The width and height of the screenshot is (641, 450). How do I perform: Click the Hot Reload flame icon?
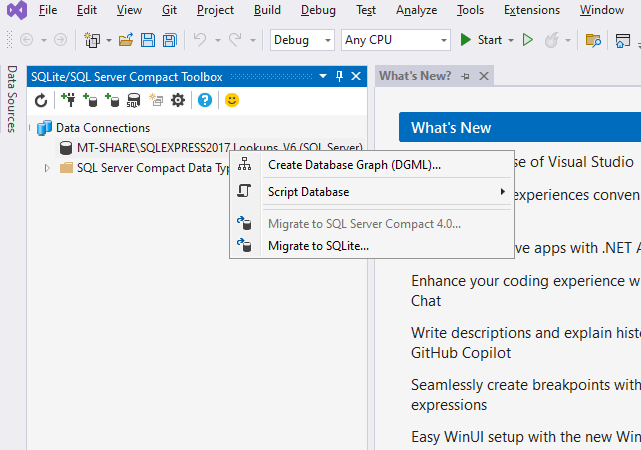pos(551,40)
